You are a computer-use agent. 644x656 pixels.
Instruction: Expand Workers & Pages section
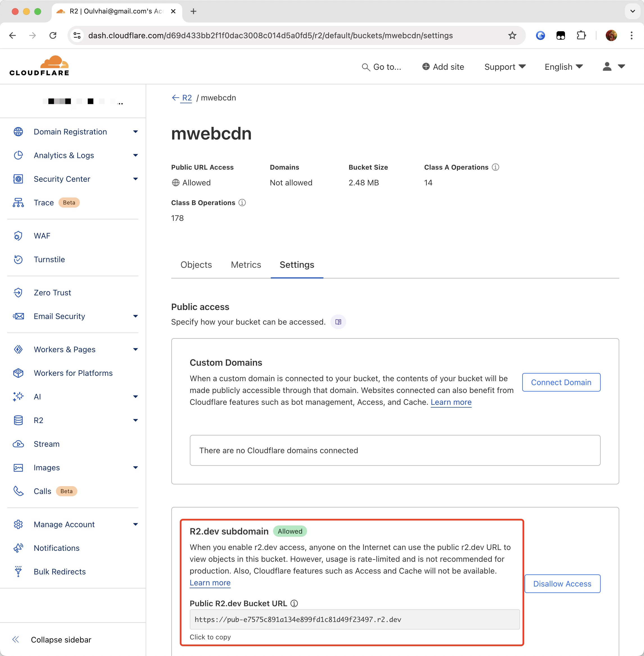click(136, 349)
